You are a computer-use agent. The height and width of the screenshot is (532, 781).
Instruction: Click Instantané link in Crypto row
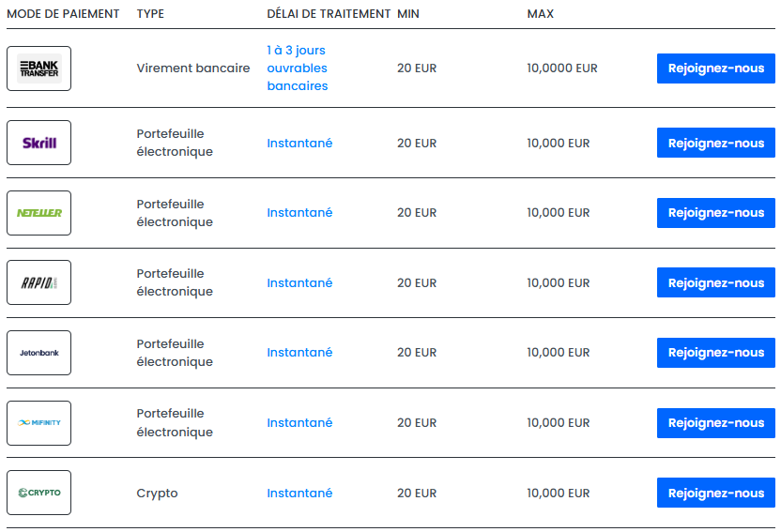299,494
